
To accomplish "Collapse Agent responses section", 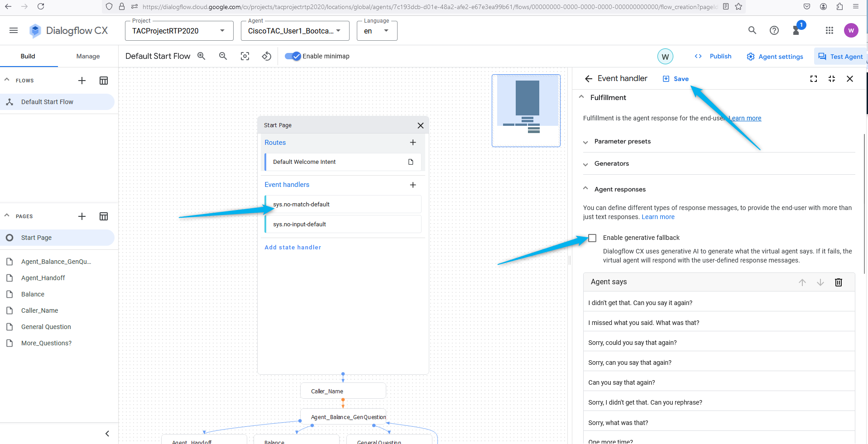I will pos(585,189).
